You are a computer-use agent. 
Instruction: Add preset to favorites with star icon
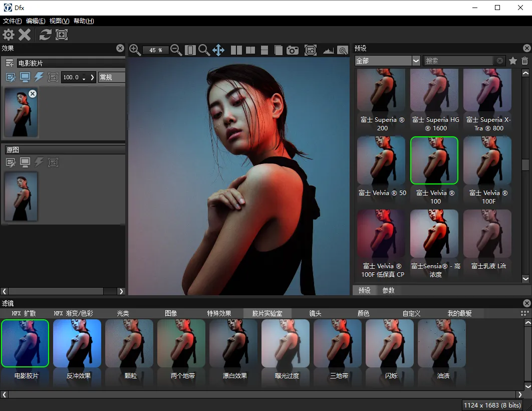click(513, 61)
